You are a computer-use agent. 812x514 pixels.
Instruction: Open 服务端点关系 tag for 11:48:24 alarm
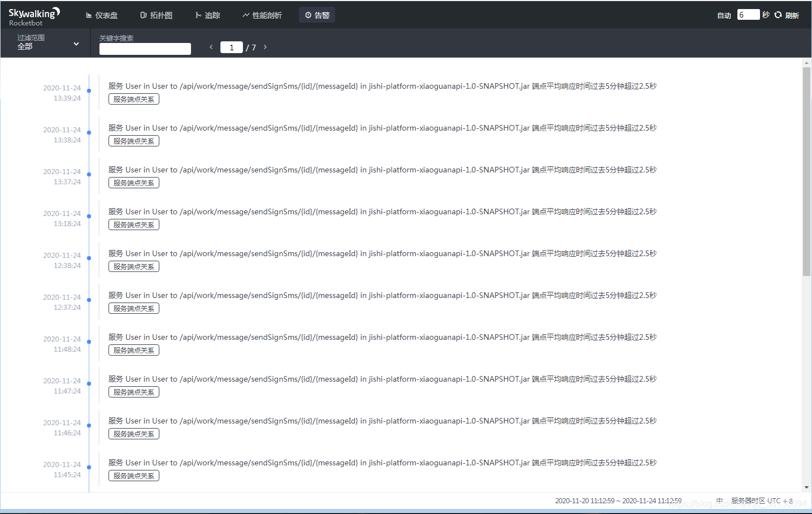point(134,350)
